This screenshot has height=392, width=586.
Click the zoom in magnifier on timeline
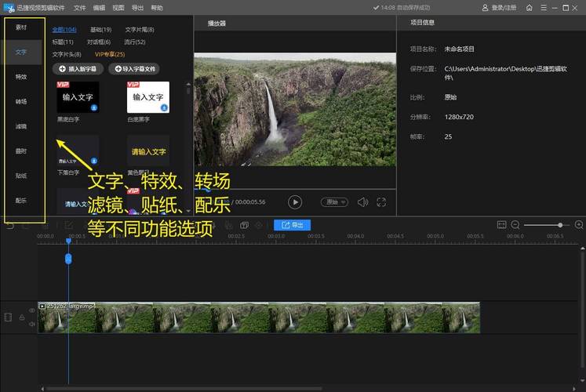point(579,225)
